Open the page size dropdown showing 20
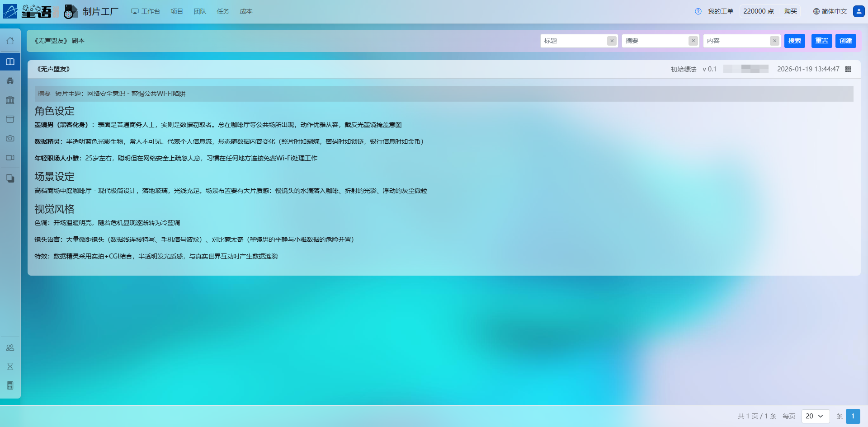Image resolution: width=868 pixels, height=427 pixels. tap(815, 416)
